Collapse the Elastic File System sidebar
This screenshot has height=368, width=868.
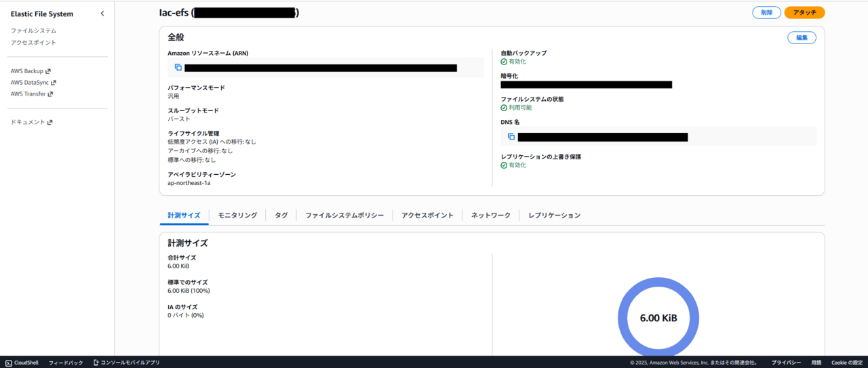tap(102, 14)
